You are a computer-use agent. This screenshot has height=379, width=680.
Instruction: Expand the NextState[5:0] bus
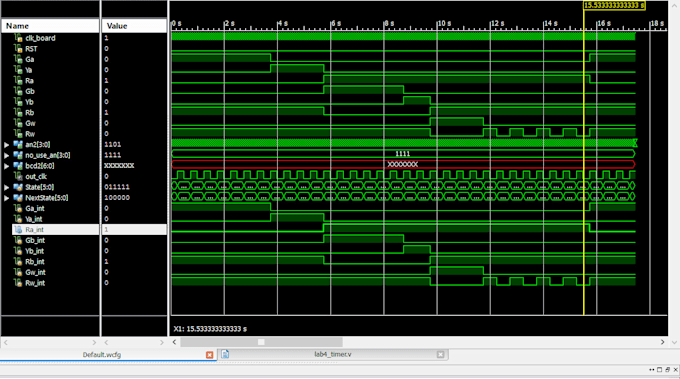[7, 198]
